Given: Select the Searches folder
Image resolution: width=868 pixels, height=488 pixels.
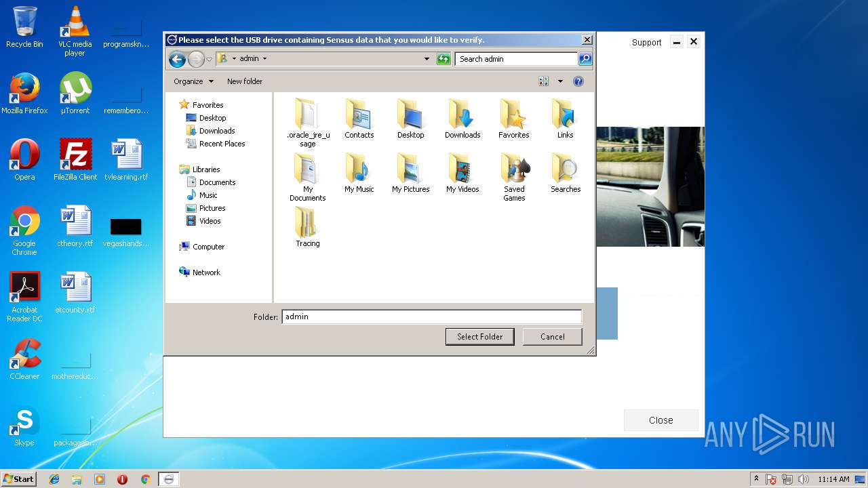Looking at the screenshot, I should click(566, 173).
